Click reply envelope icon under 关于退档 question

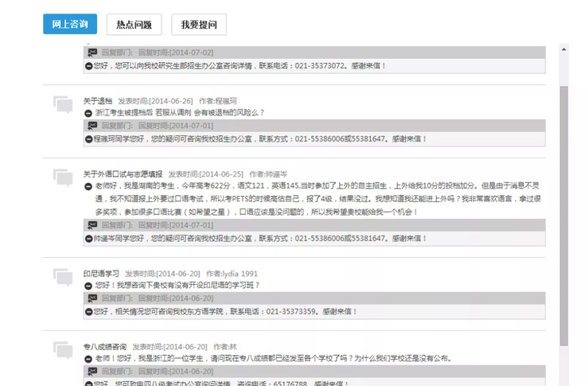92,126
